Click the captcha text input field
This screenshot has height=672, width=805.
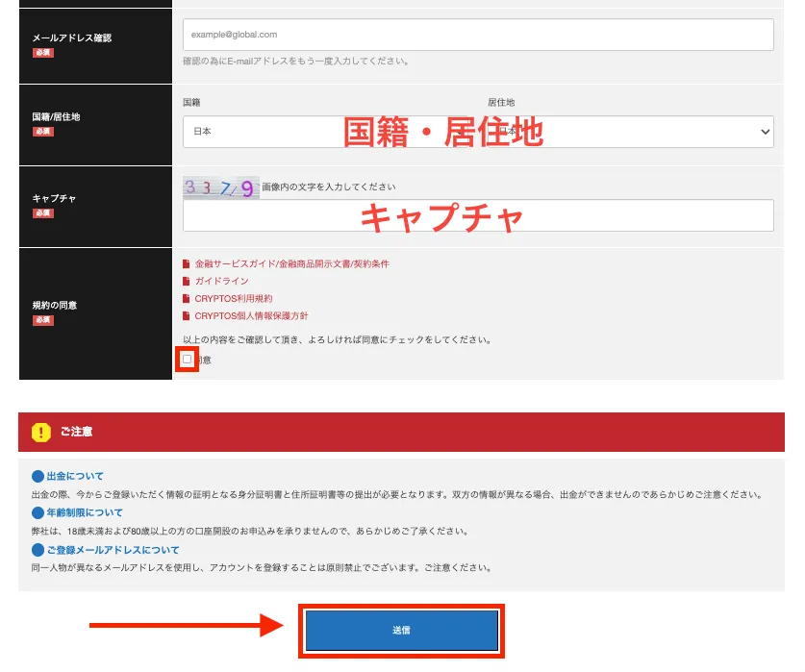point(478,215)
